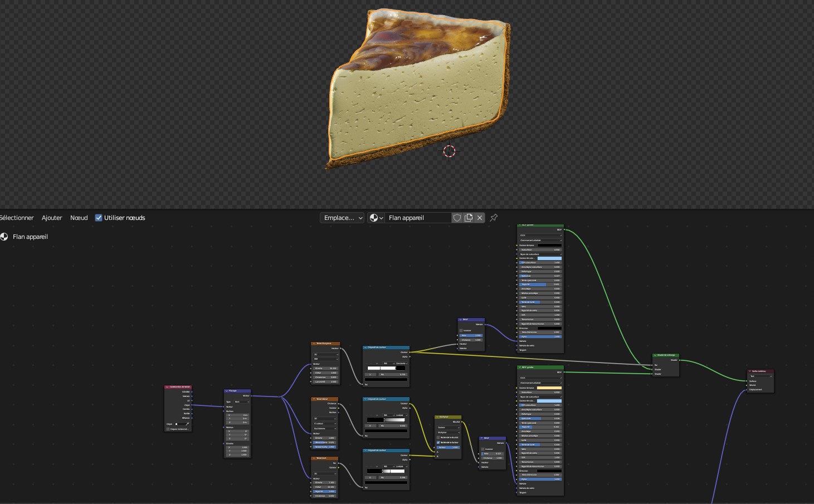This screenshot has height=504, width=814.
Task: Open the Musgrave type dropdown below 3D
Action: [x=325, y=359]
